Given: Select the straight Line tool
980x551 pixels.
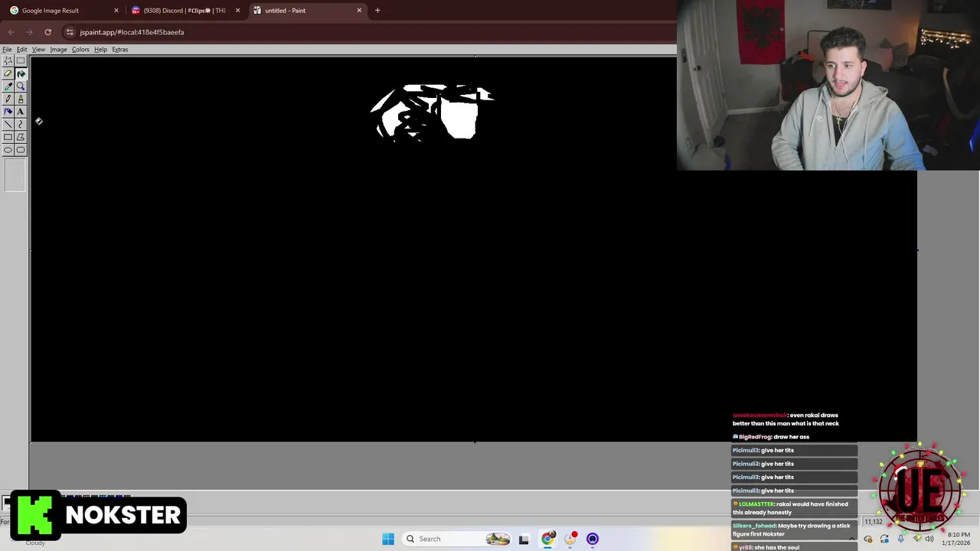Looking at the screenshot, I should (8, 124).
